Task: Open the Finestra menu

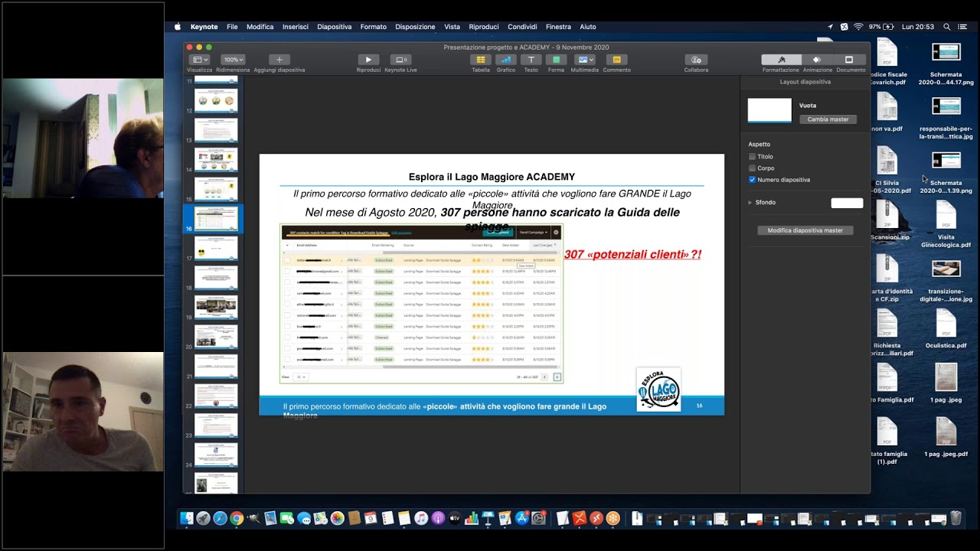Action: 558,27
